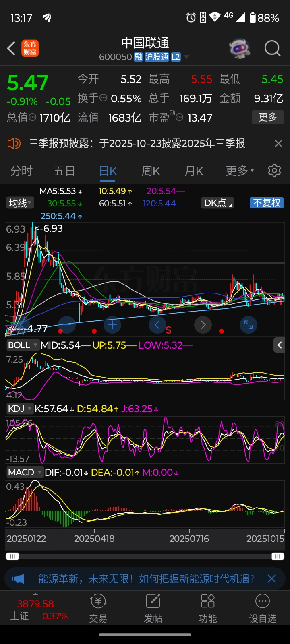Viewport: 290px width, 644px height.
Task: Open the 功能 functions icon
Action: click(208, 609)
